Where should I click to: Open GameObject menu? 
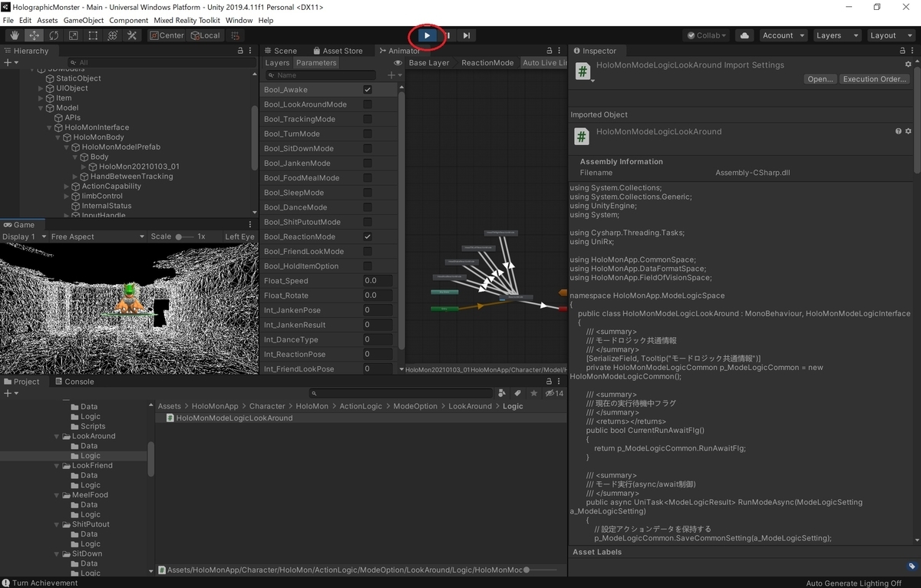point(83,20)
